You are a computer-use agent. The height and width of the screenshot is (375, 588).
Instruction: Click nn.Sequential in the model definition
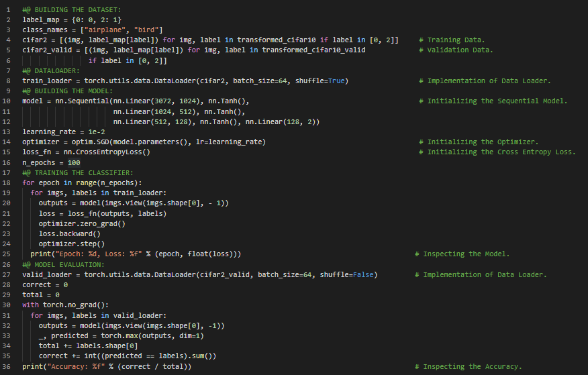[80, 101]
